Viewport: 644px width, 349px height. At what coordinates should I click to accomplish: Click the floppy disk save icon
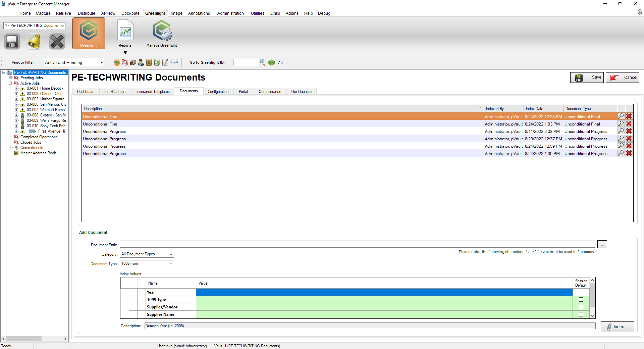12,42
